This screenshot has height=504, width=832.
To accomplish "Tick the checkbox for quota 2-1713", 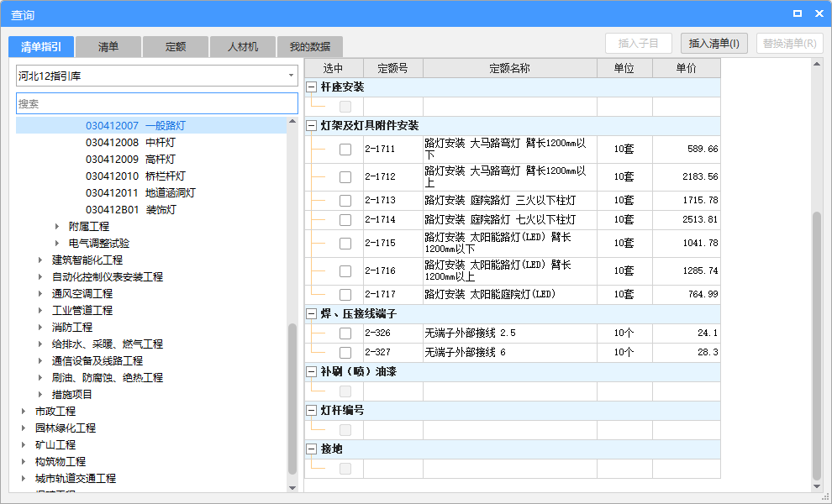I will tap(345, 201).
